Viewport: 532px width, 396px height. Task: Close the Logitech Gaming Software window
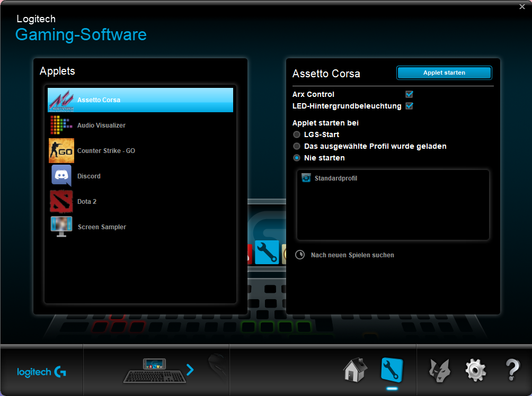pos(522,6)
